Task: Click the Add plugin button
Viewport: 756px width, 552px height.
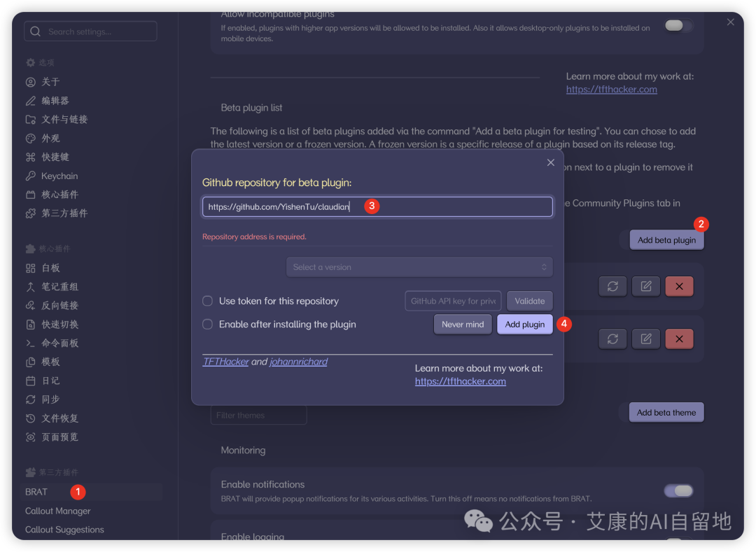Action: click(x=524, y=325)
